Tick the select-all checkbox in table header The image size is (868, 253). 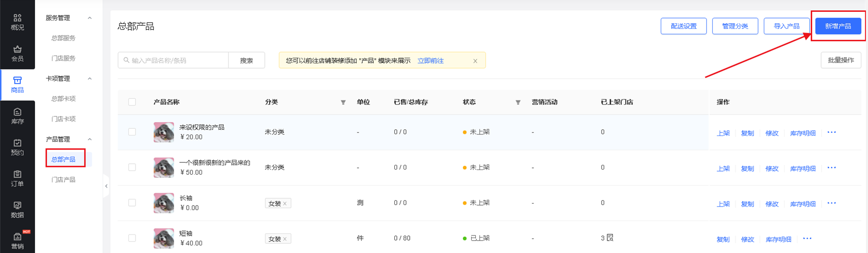(x=132, y=102)
